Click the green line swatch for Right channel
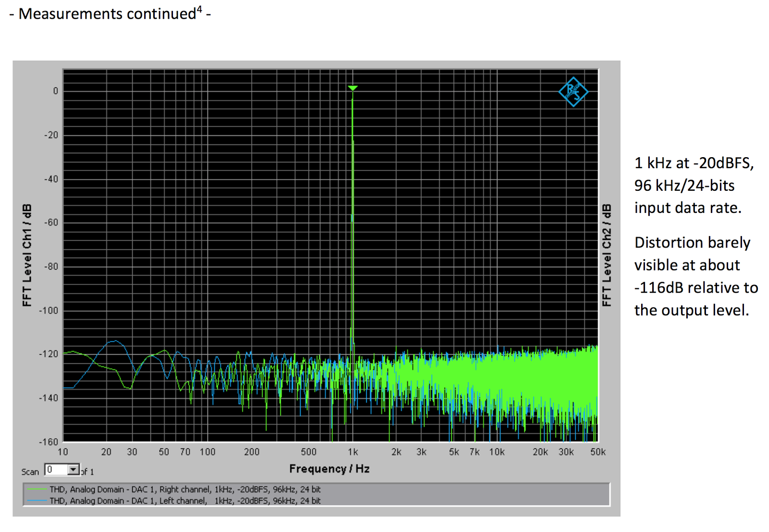The image size is (769, 532). coord(37,489)
